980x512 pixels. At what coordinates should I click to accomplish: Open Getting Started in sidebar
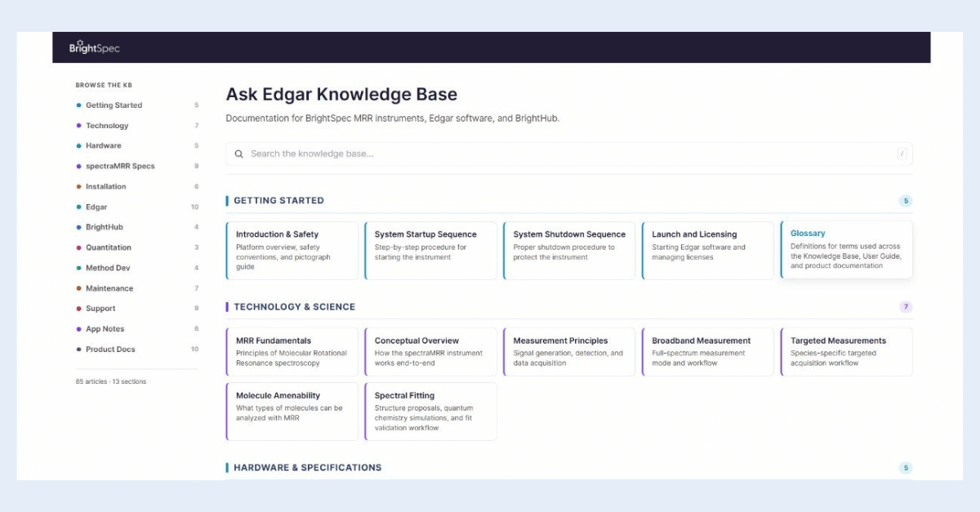click(137, 105)
